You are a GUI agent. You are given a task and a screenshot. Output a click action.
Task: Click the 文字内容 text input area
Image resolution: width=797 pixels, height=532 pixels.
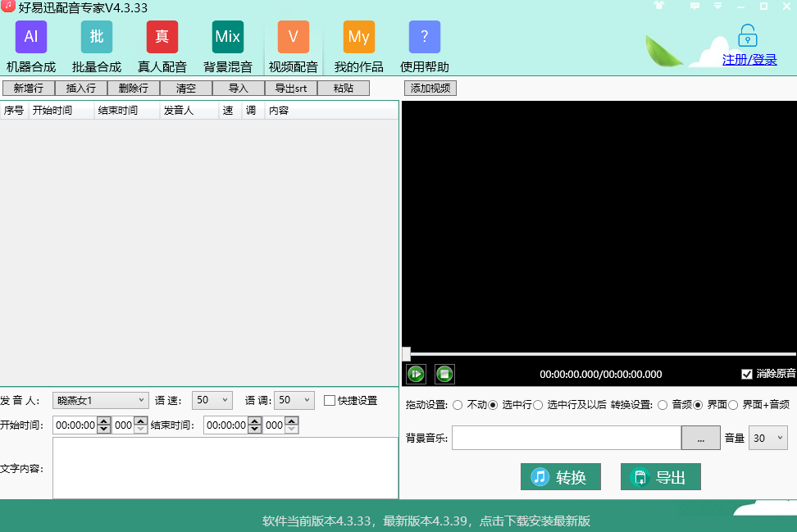click(225, 468)
